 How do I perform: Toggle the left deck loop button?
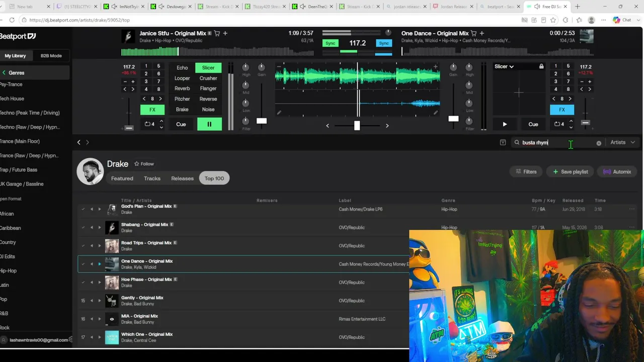tap(150, 124)
